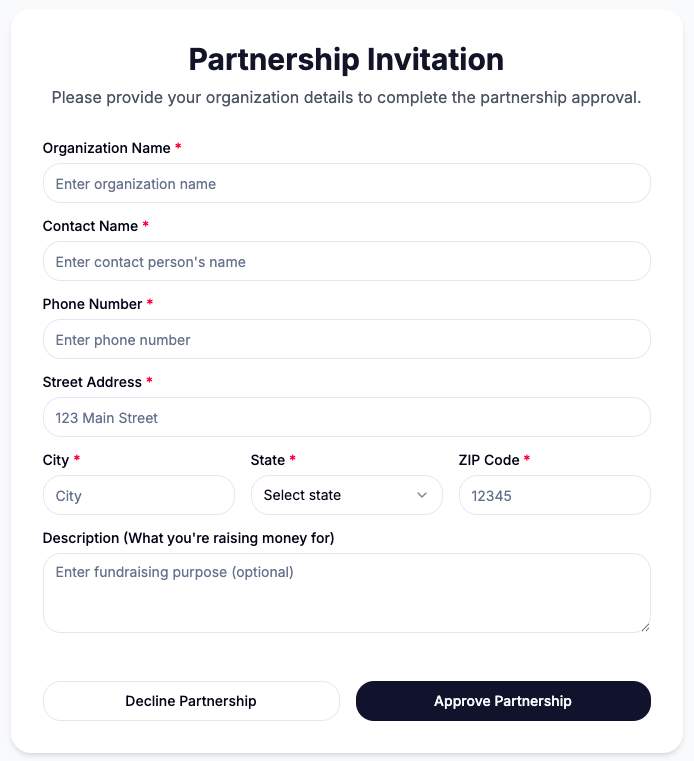Click the ZIP Code input box

(554, 496)
